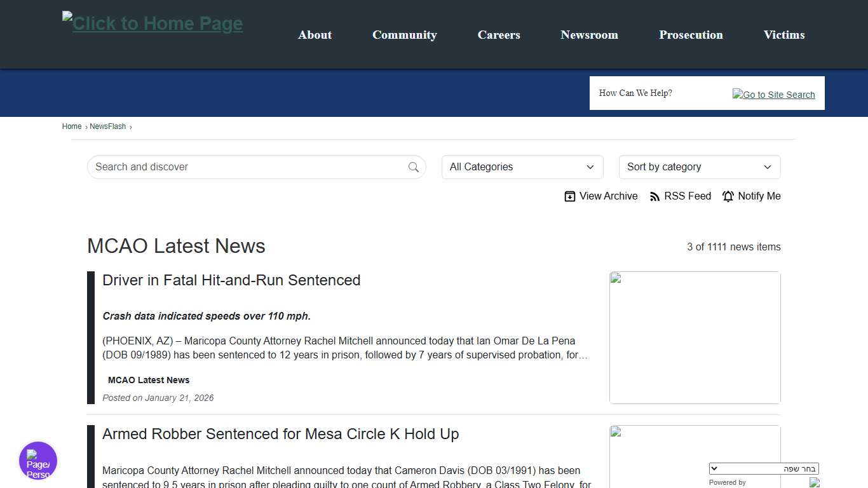Select the Community menu item
Viewport: 868px width, 488px height.
pos(405,35)
